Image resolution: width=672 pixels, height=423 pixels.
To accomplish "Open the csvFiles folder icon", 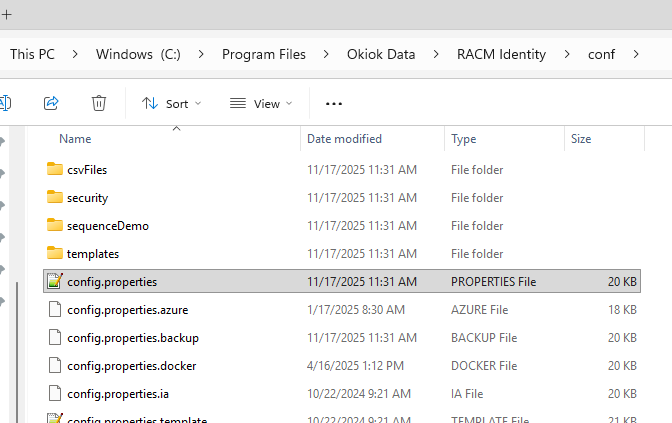I will (x=55, y=170).
